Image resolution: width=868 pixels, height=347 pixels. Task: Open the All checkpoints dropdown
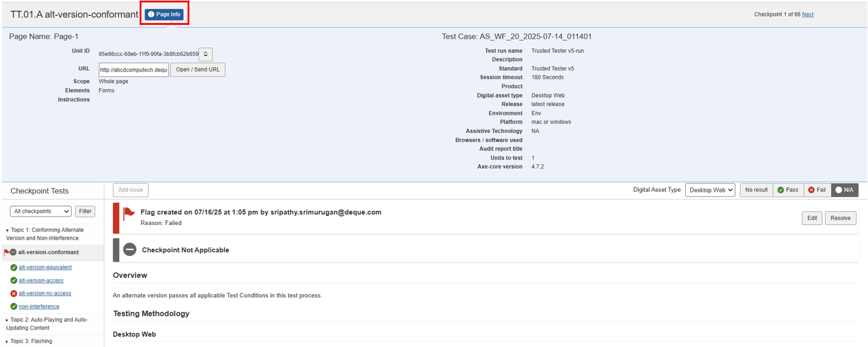pos(41,211)
